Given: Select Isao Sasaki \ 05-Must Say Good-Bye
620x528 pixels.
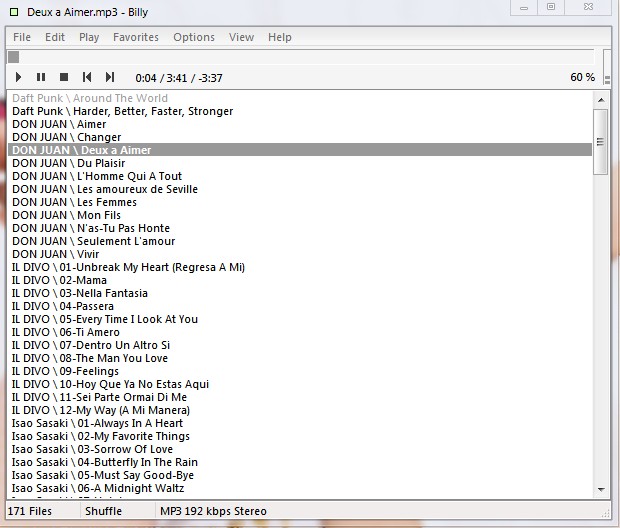Looking at the screenshot, I should (300, 475).
